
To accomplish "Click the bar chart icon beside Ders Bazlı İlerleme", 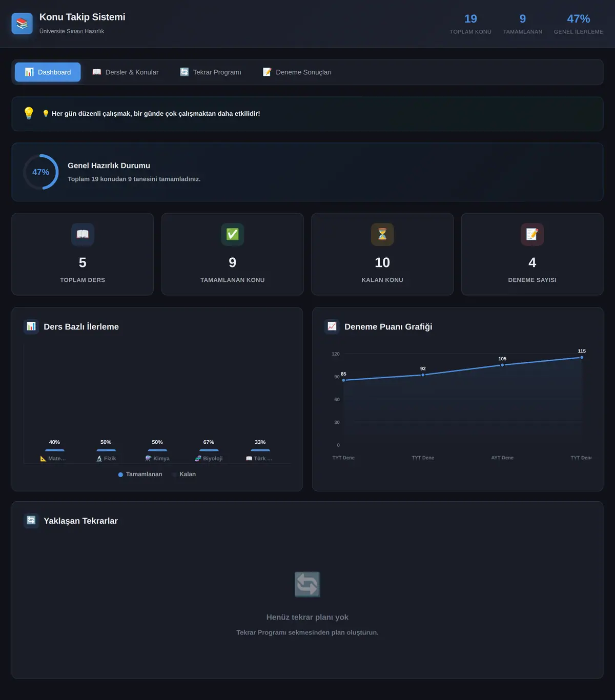I will click(x=31, y=326).
